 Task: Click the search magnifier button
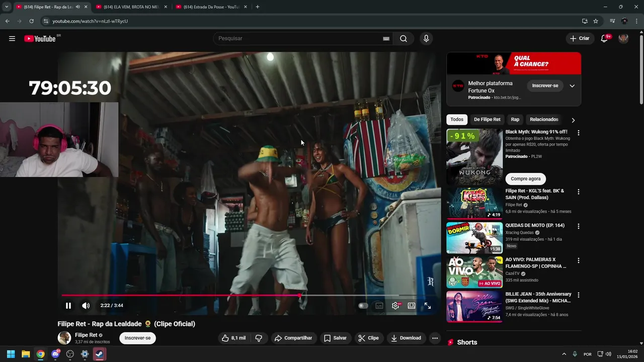coord(404,39)
